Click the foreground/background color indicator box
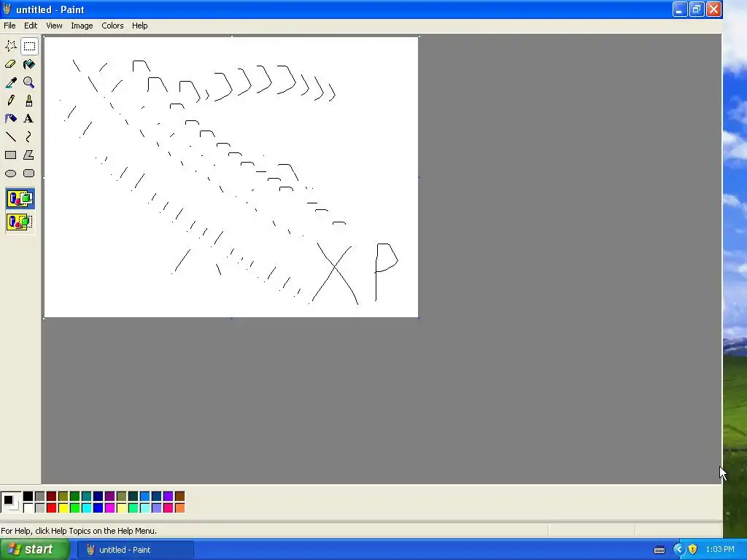The height and width of the screenshot is (560, 747). 10,502
